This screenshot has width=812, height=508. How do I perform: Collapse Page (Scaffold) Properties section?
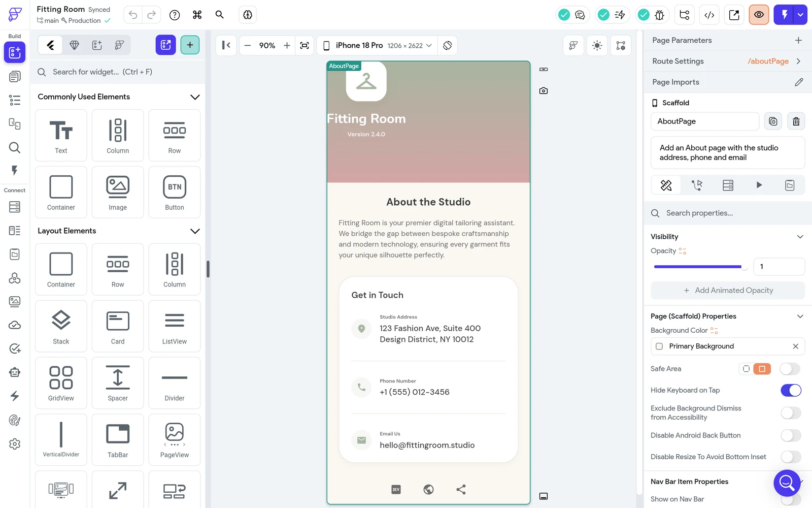click(800, 316)
